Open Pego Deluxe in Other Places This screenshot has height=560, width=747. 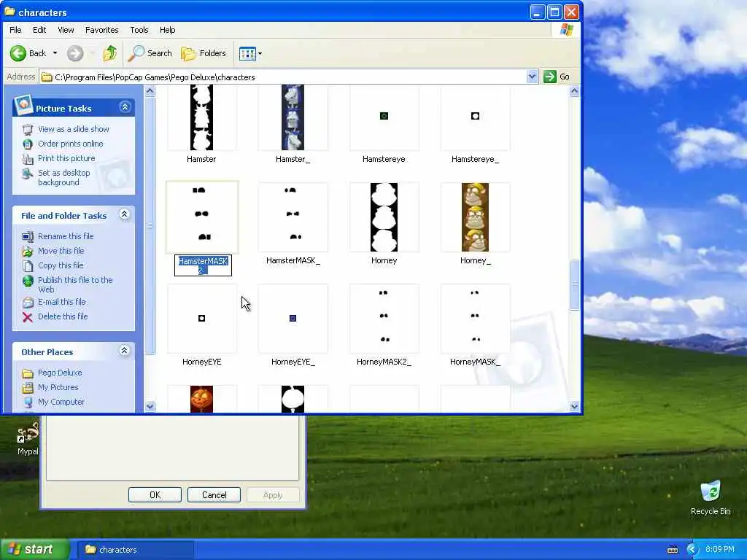coord(60,373)
